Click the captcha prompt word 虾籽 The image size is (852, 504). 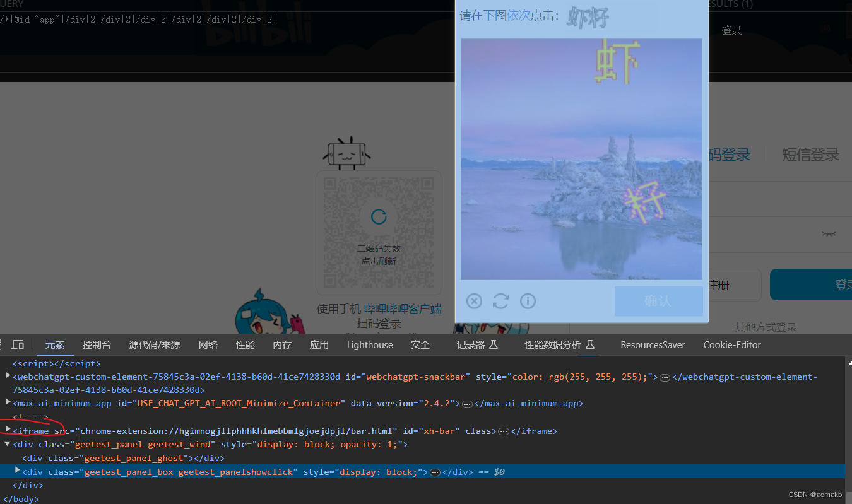tap(588, 17)
